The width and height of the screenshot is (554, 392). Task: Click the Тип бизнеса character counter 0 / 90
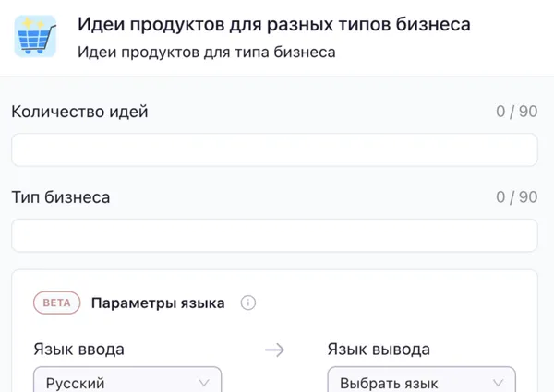[x=516, y=197]
